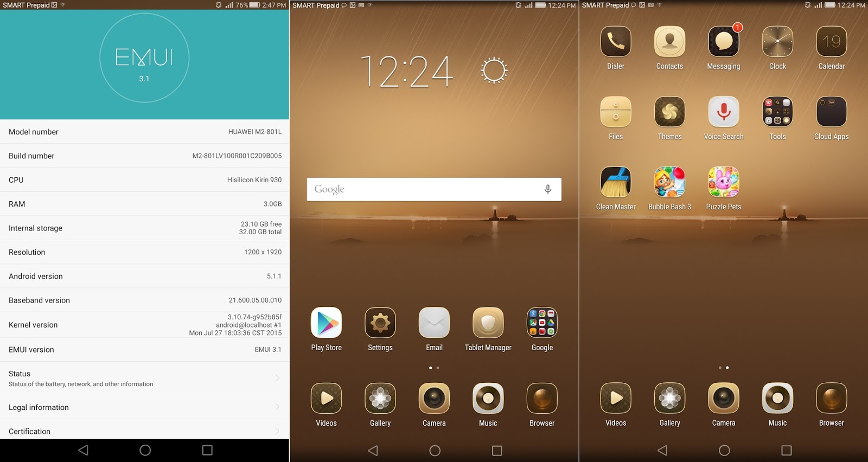Open Browser in right screen dock
Screen dimensions: 868x462
(832, 399)
